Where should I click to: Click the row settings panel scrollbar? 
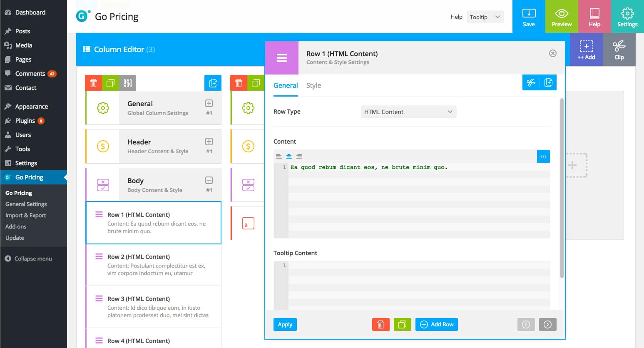pos(562,187)
